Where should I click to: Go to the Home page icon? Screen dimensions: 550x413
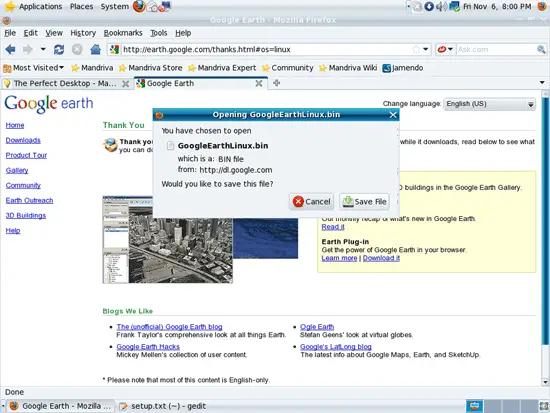pos(95,49)
